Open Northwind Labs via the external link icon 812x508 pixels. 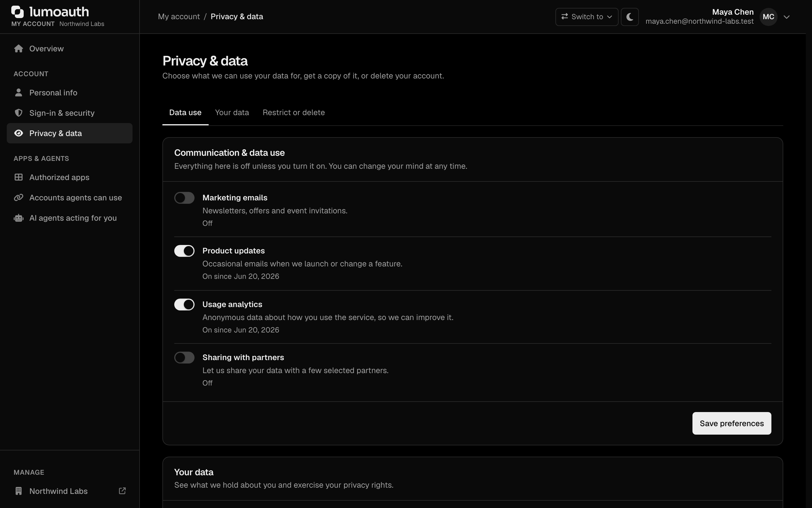122,491
